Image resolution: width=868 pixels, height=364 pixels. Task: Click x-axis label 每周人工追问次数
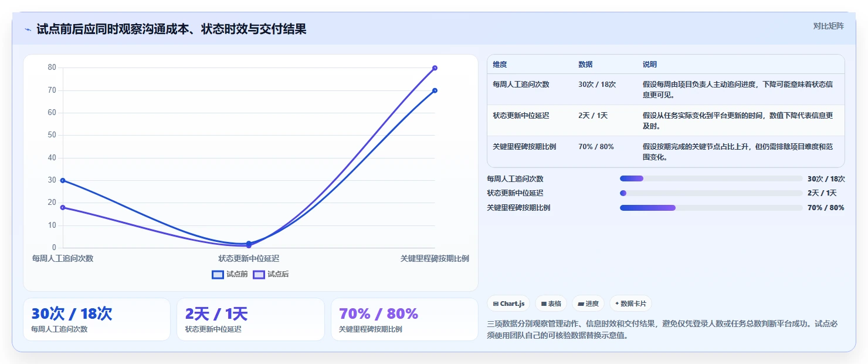pos(63,258)
